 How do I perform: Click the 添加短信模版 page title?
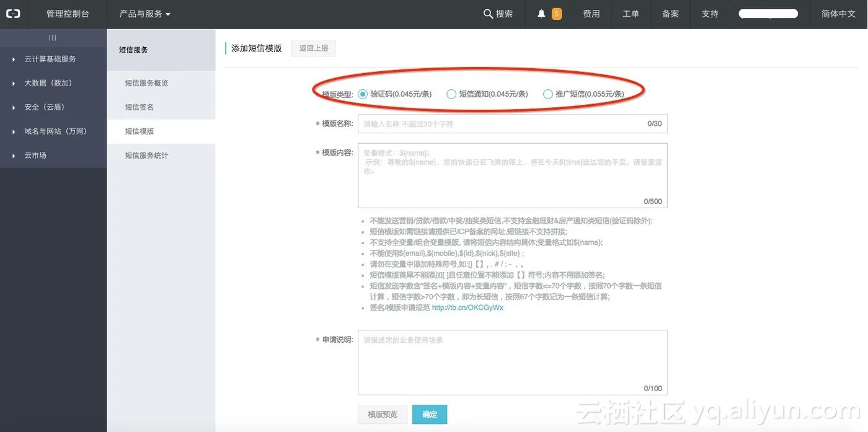click(x=257, y=48)
